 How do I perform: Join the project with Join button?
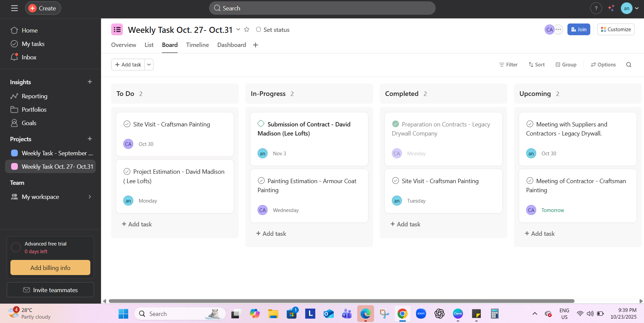tap(579, 30)
